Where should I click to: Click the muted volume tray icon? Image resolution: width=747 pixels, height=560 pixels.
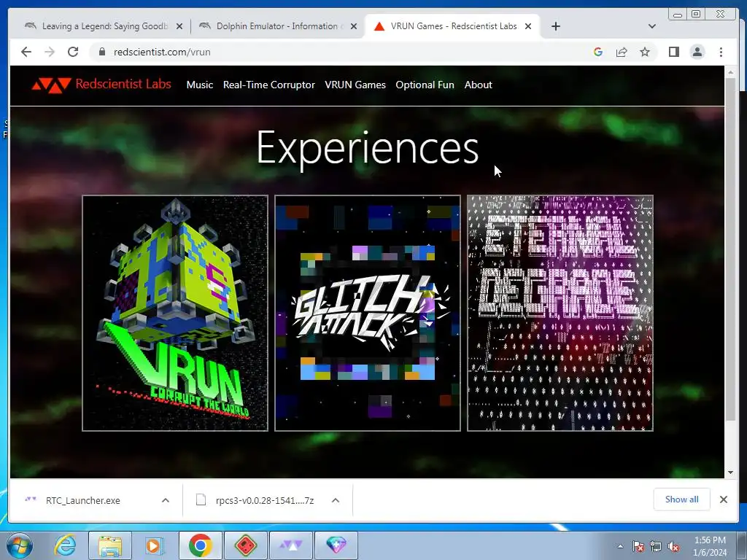pos(673,547)
